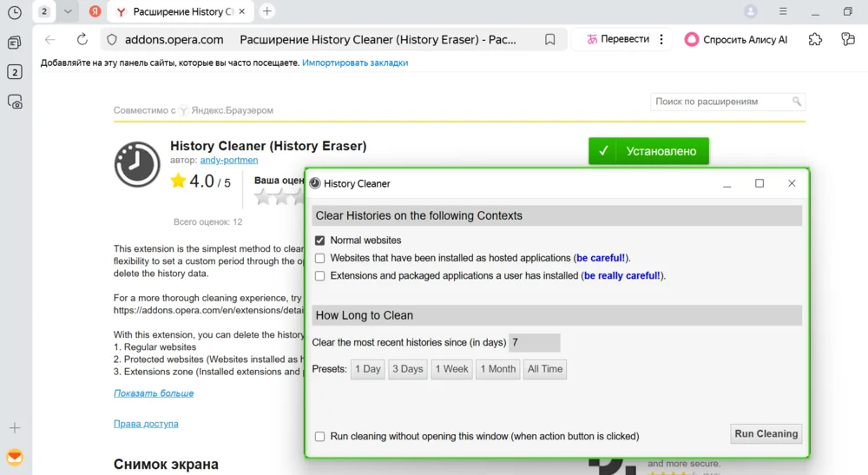Expand the tab list dropdown chevron
The image size is (868, 475).
pos(68,11)
